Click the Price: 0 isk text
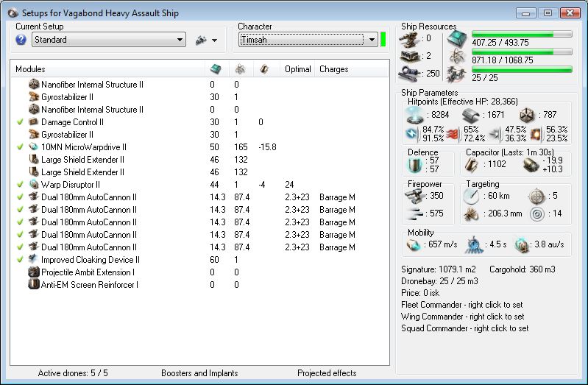This screenshot has width=588, height=385. [420, 293]
